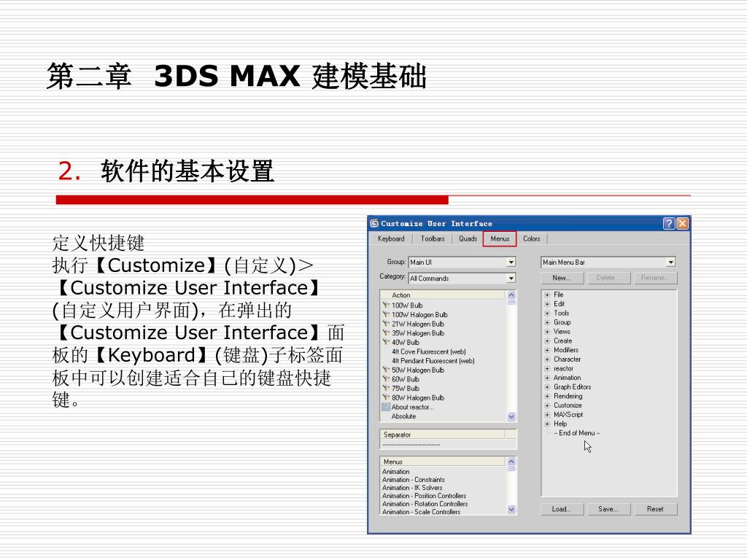Viewport: 747px width, 560px height.
Task: Open the Menus tab
Action: click(x=500, y=238)
